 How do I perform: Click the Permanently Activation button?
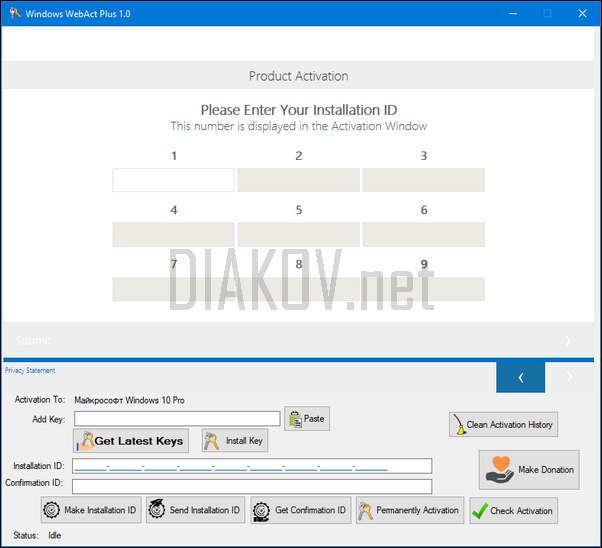[410, 510]
